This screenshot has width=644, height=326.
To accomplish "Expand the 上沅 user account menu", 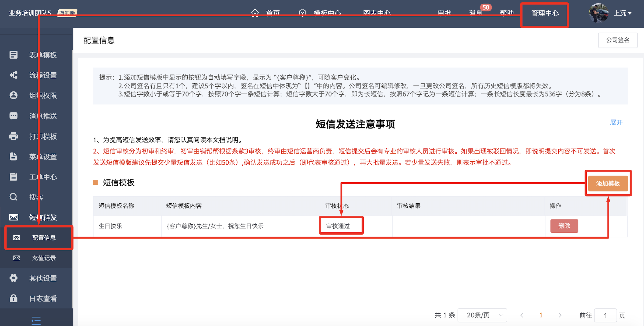I will 622,13.
